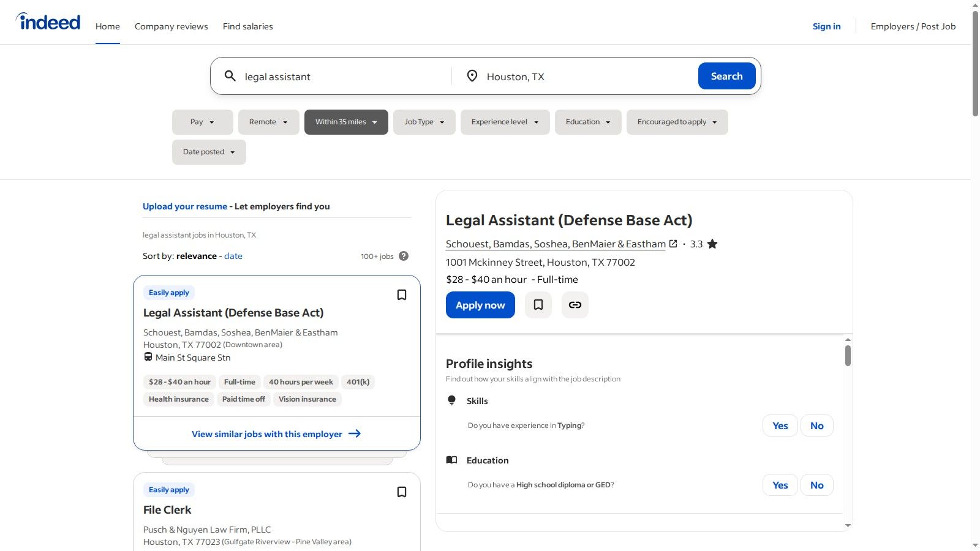
Task: Click the search magnifying glass icon
Action: [230, 76]
